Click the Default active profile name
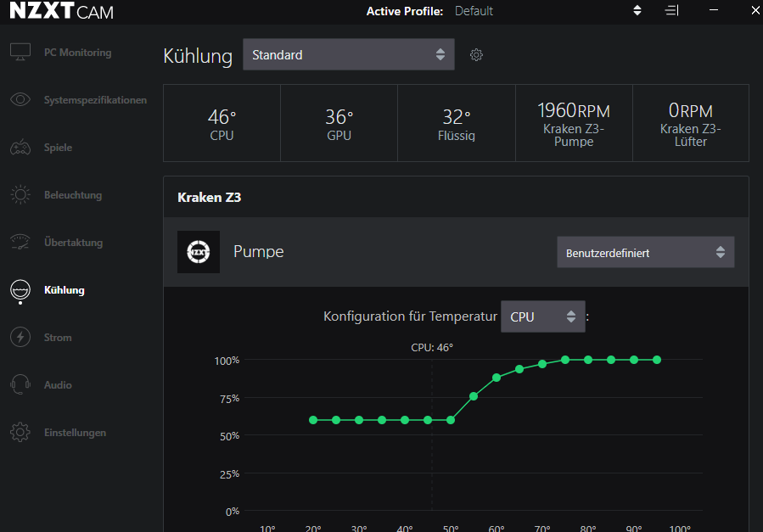 pos(474,11)
